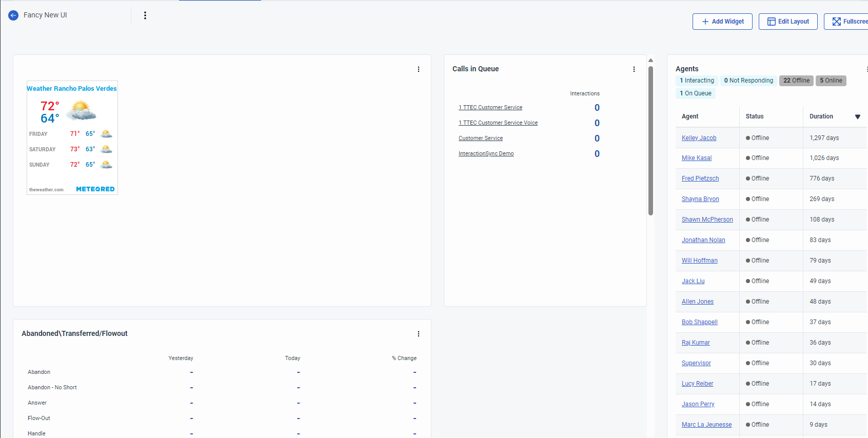Click the Friday forecast weather icon

pos(106,134)
